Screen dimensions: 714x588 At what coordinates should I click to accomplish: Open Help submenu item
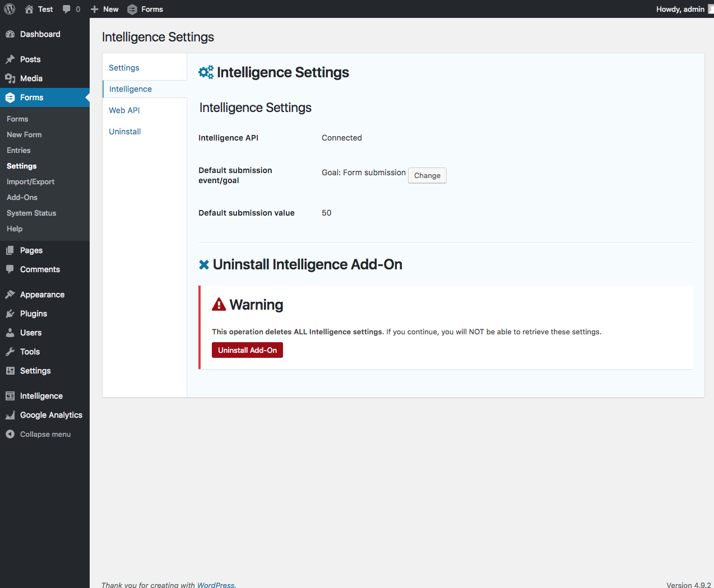[15, 228]
